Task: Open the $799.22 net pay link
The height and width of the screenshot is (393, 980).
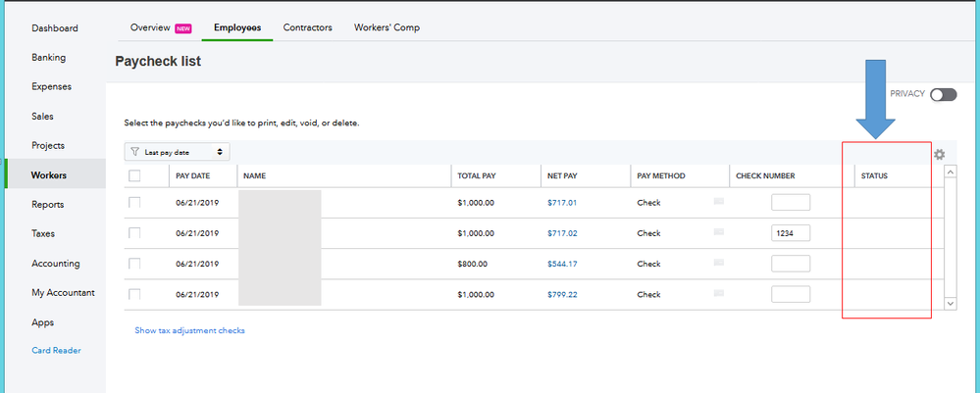Action: [x=562, y=294]
